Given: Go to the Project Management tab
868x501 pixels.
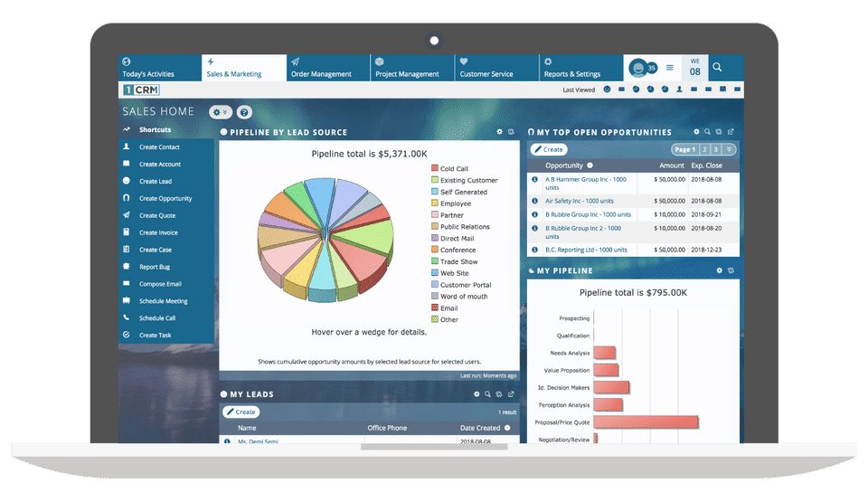Looking at the screenshot, I should pyautogui.click(x=412, y=68).
